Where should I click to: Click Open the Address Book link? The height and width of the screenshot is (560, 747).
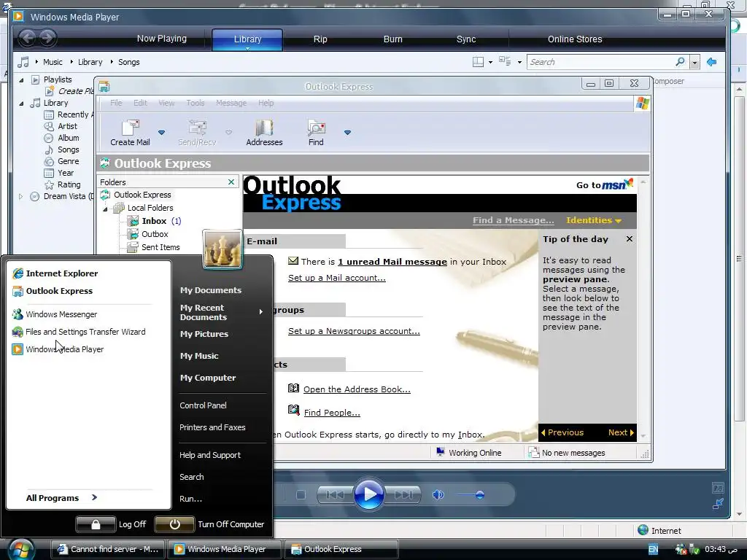(x=357, y=389)
